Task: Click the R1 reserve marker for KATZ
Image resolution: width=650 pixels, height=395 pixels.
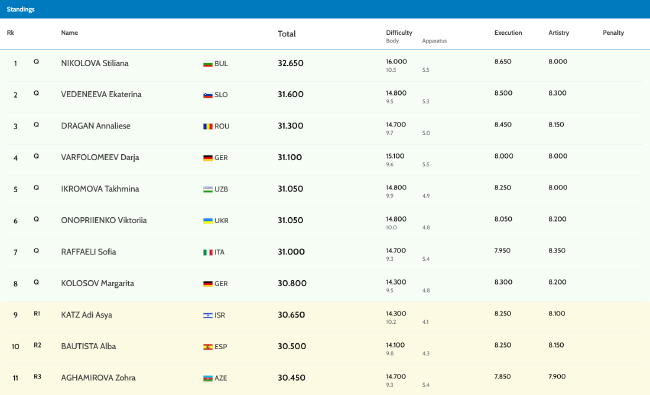Action: pyautogui.click(x=37, y=314)
